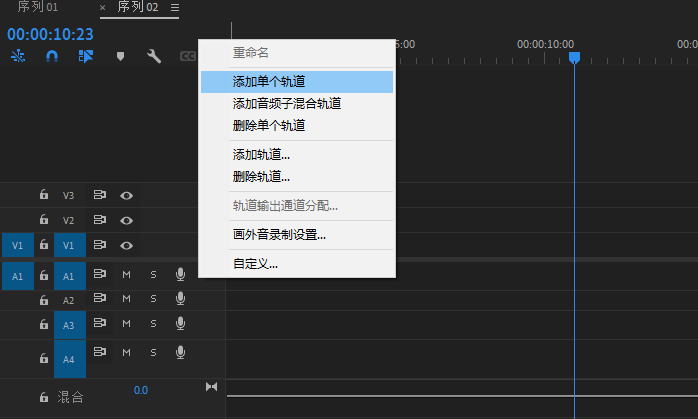The width and height of the screenshot is (698, 419).
Task: Mute the A2 audio track
Action: (x=127, y=299)
